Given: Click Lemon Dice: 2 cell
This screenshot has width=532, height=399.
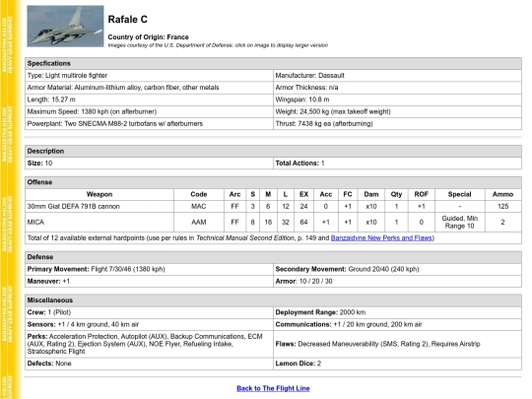Looking at the screenshot, I should point(397,364).
